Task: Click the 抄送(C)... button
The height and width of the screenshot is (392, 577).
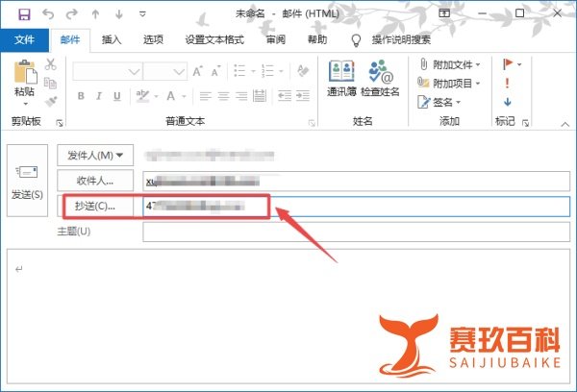Action: [x=95, y=206]
